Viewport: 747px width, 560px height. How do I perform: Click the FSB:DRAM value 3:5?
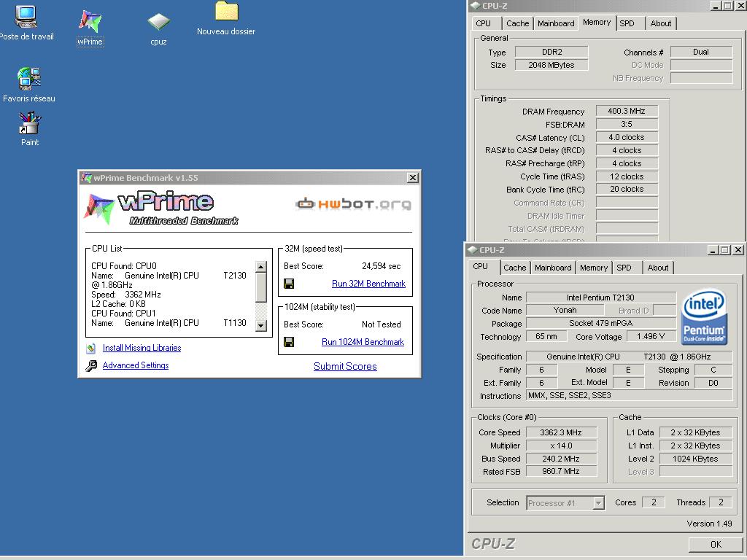click(627, 124)
